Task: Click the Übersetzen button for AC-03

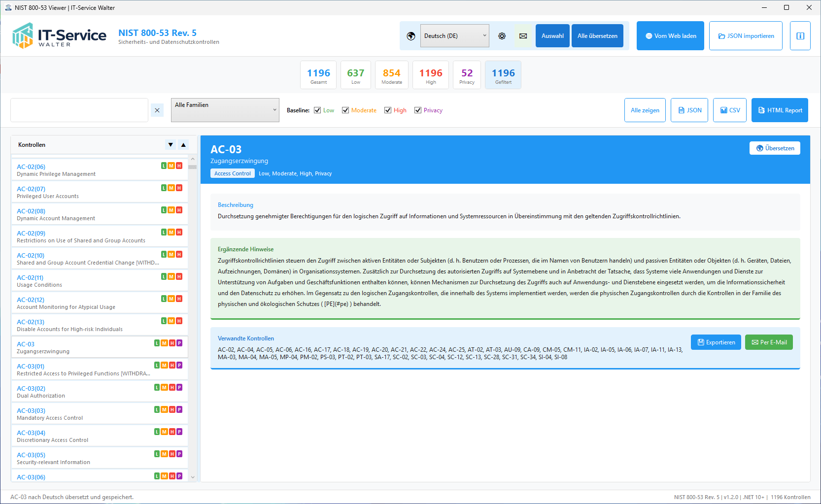Action: point(775,148)
